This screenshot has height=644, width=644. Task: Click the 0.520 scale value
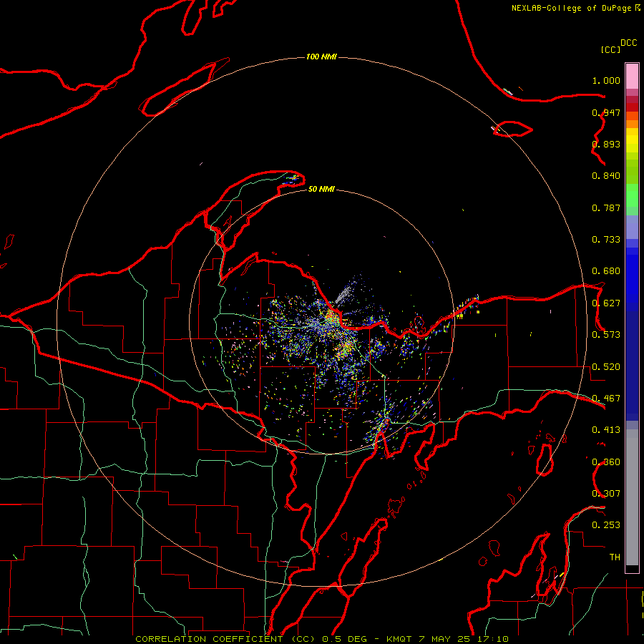[x=606, y=367]
